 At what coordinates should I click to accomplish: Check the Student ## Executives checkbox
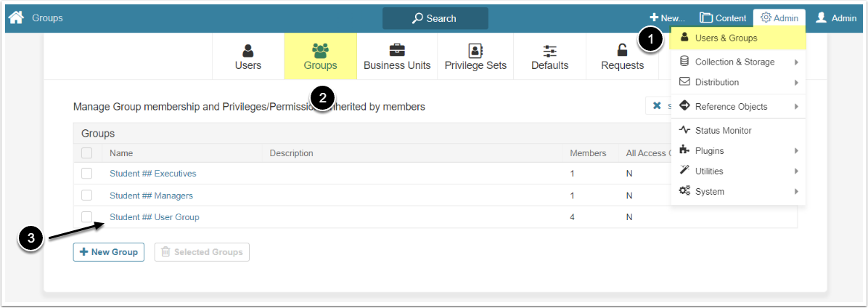click(87, 174)
